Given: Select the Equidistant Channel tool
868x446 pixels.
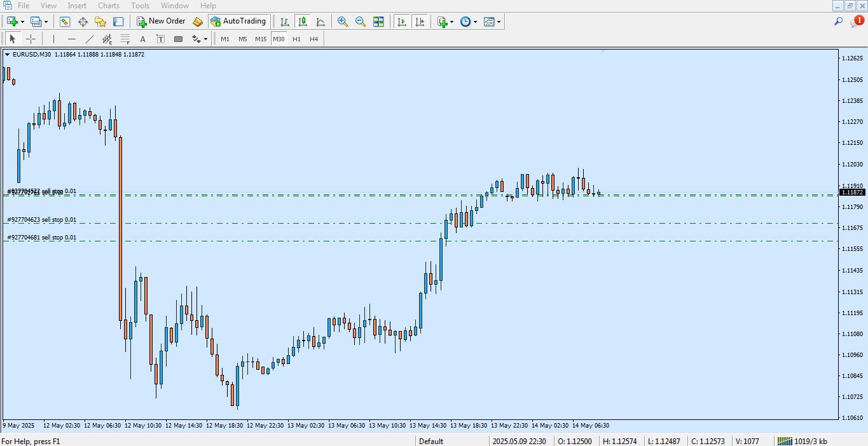Looking at the screenshot, I should 107,39.
